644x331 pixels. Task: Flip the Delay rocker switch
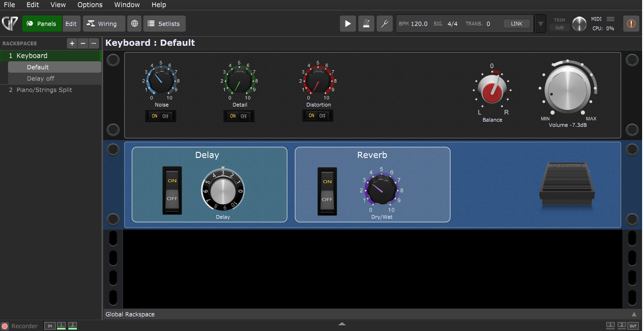[172, 190]
